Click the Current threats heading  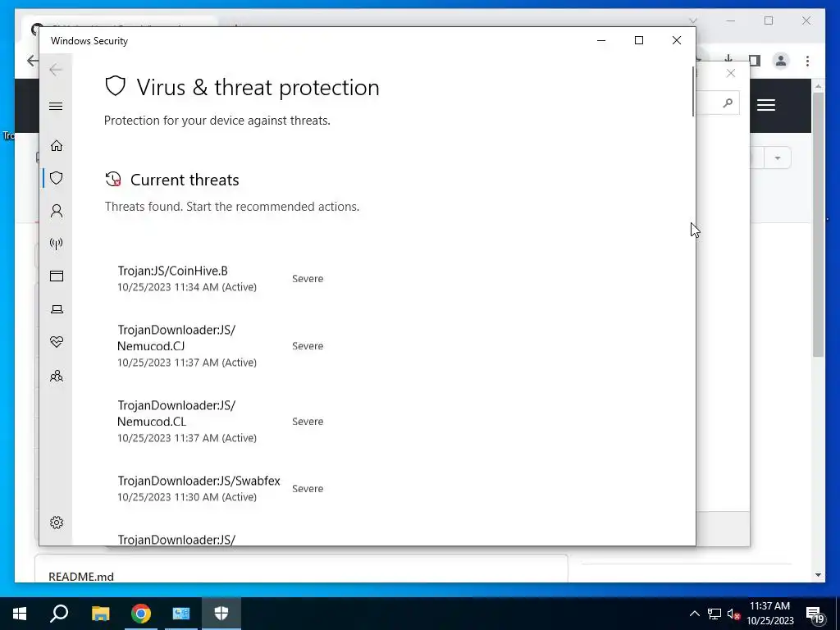185,180
